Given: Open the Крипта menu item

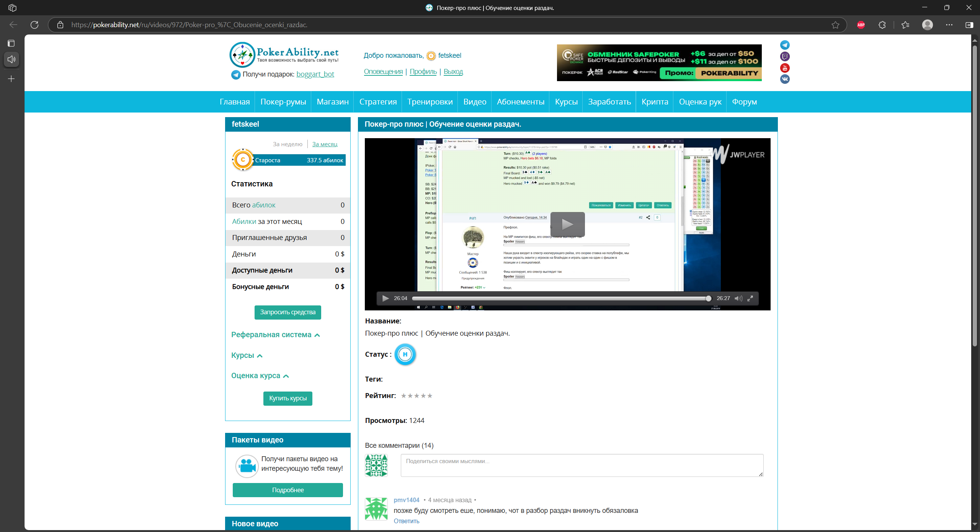Looking at the screenshot, I should click(655, 102).
